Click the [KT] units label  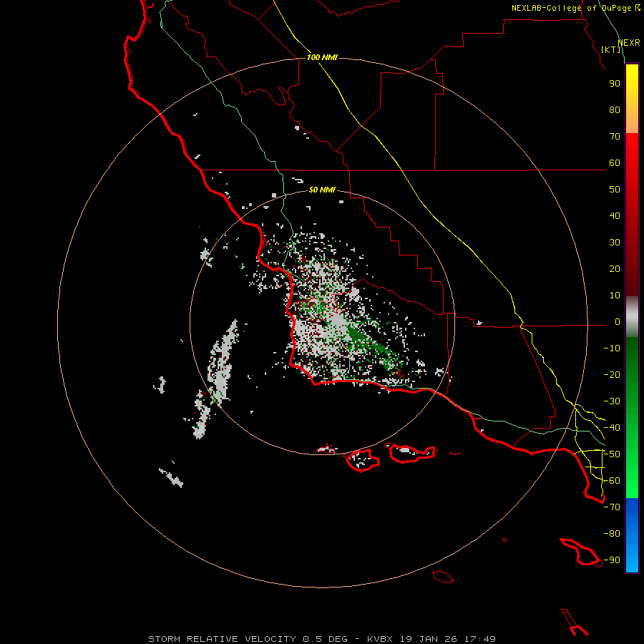click(611, 49)
